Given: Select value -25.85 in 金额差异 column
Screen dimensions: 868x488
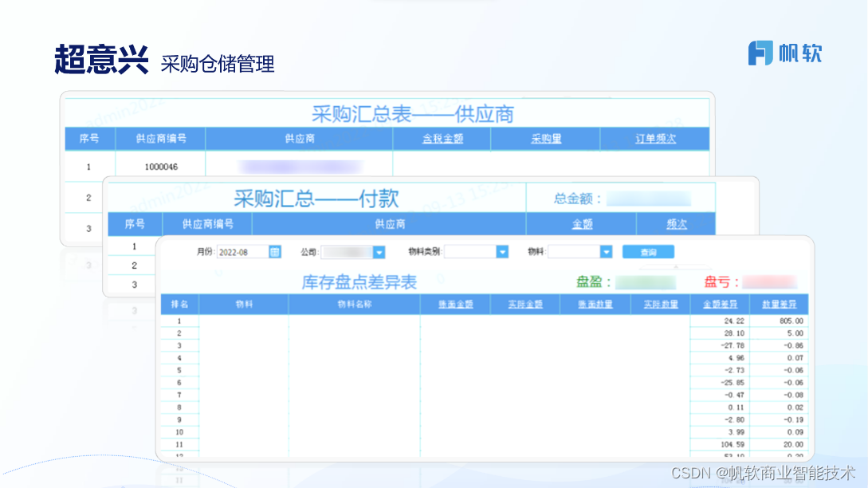Looking at the screenshot, I should (x=732, y=383).
